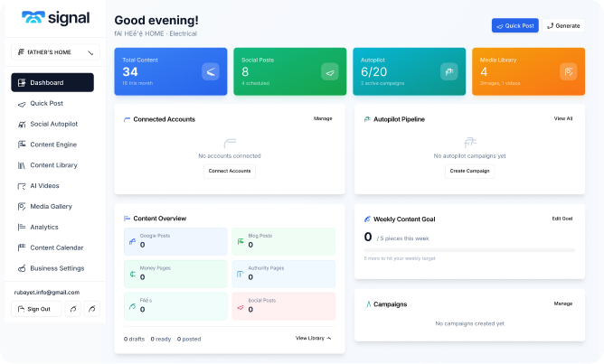Open Dashboard in the sidebar

click(52, 82)
